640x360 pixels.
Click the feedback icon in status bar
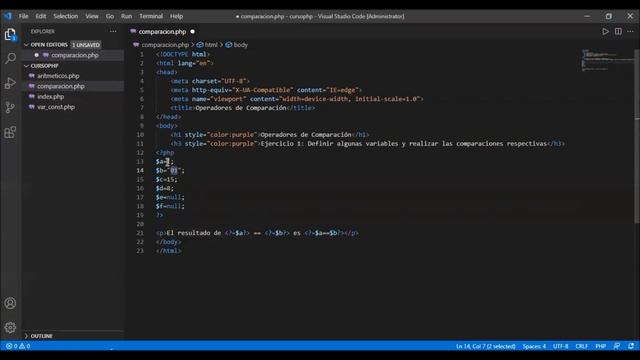[x=617, y=346]
